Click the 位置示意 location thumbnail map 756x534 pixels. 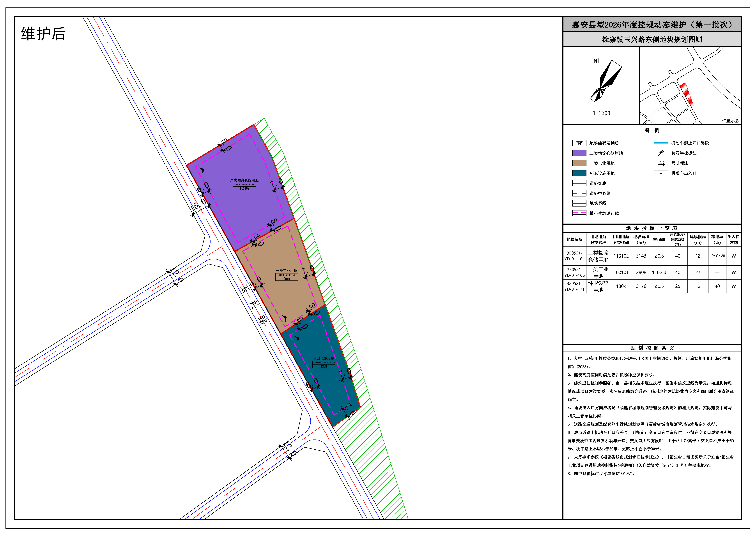690,86
